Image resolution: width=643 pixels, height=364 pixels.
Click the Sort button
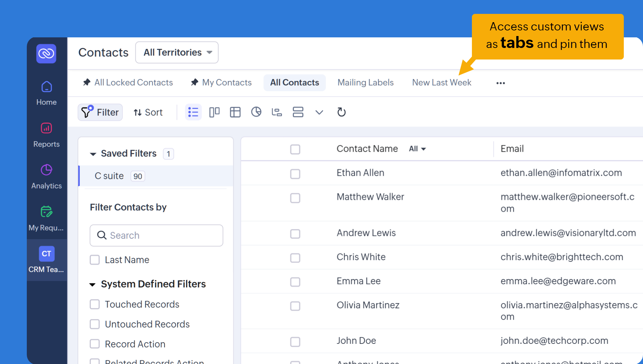click(x=148, y=112)
